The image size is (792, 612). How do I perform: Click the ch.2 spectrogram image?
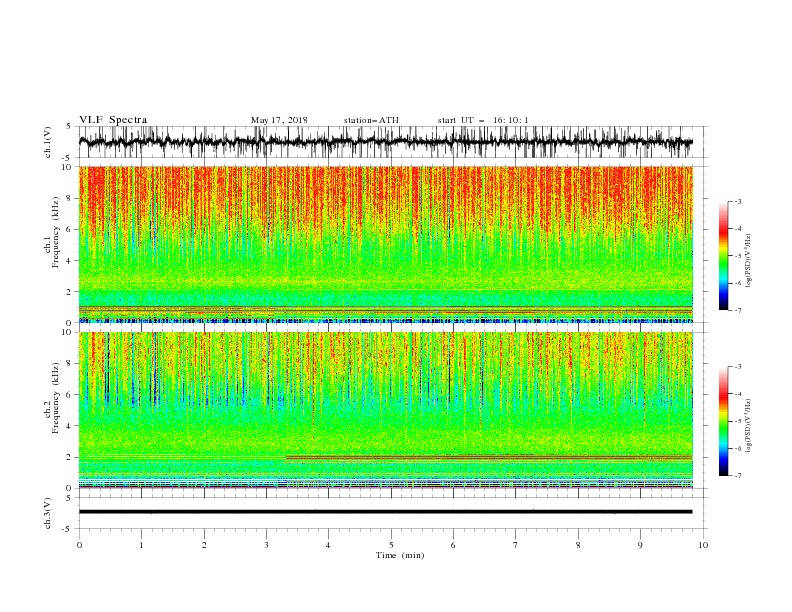coord(386,410)
